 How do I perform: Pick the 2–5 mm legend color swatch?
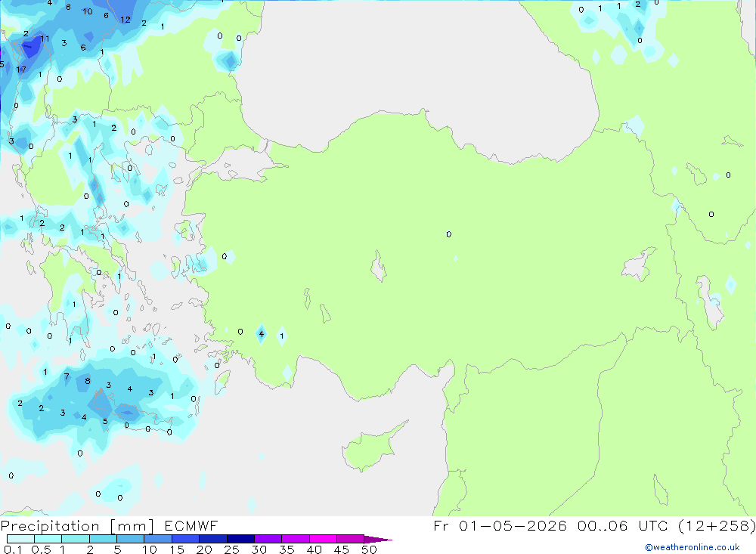click(103, 539)
